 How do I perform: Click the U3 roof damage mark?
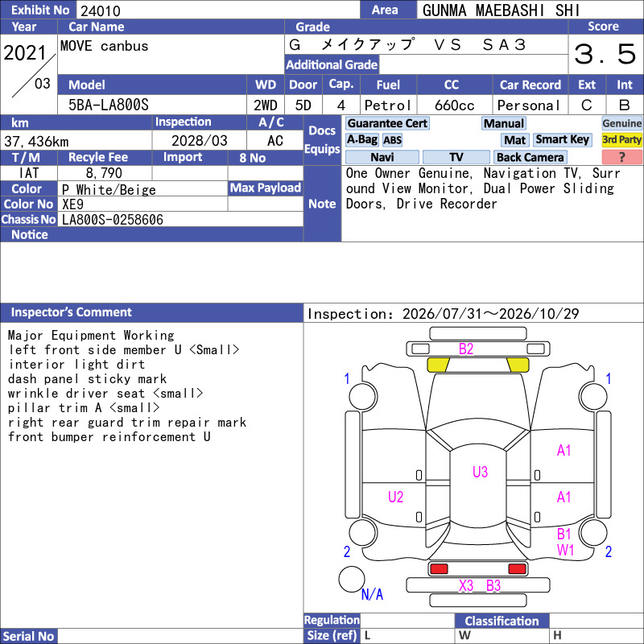pyautogui.click(x=480, y=472)
